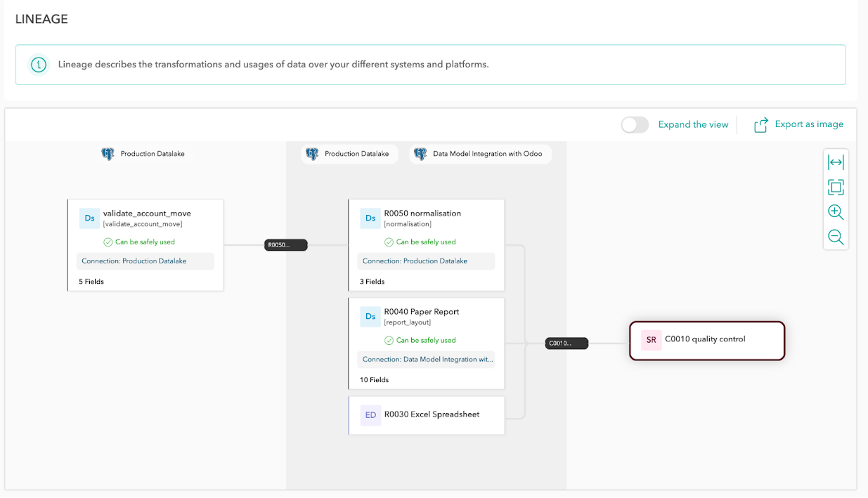Select the fit-width icon in the zoom toolbar
Screen dimensions: 868x498
click(836, 162)
